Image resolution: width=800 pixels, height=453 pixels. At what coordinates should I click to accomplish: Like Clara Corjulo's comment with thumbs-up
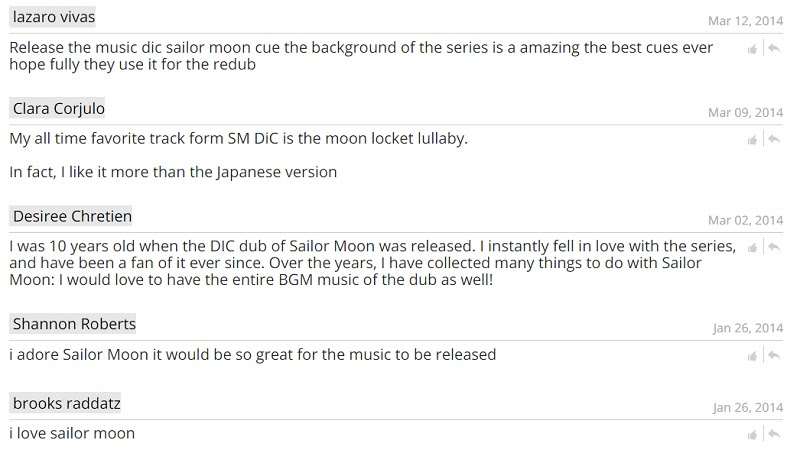coord(752,140)
